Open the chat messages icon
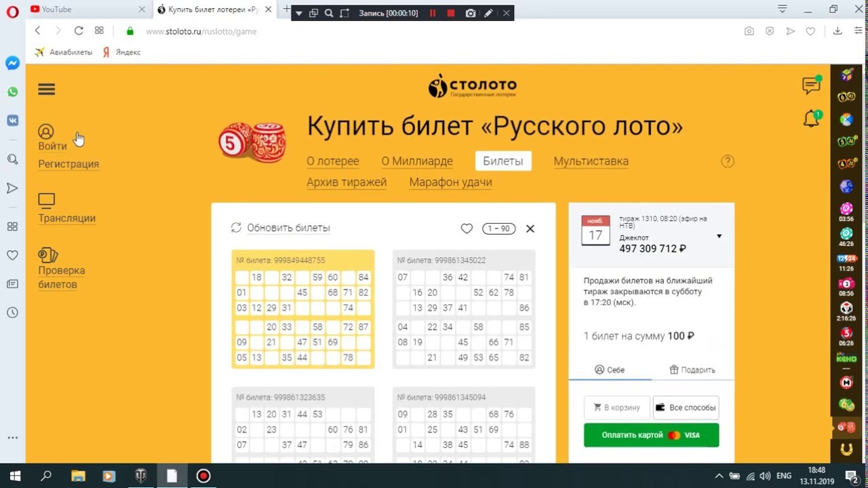Viewport: 868px width, 488px height. [810, 85]
